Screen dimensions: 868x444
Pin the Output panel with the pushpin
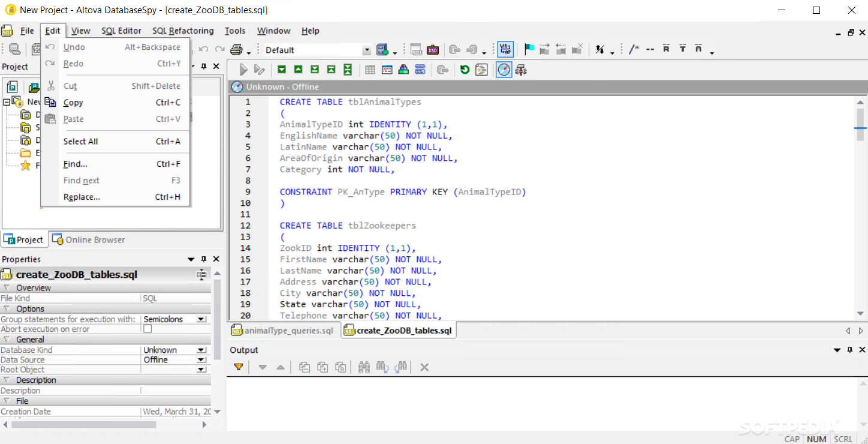pos(849,350)
